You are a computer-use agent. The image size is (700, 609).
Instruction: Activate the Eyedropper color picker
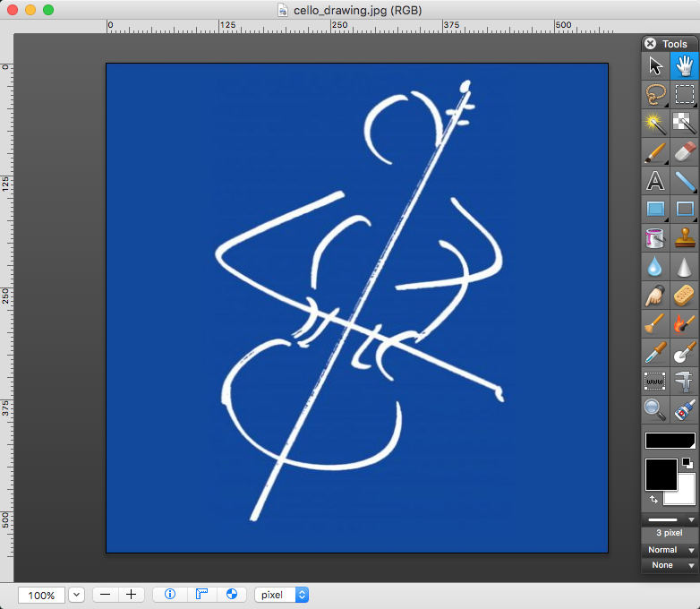[655, 352]
